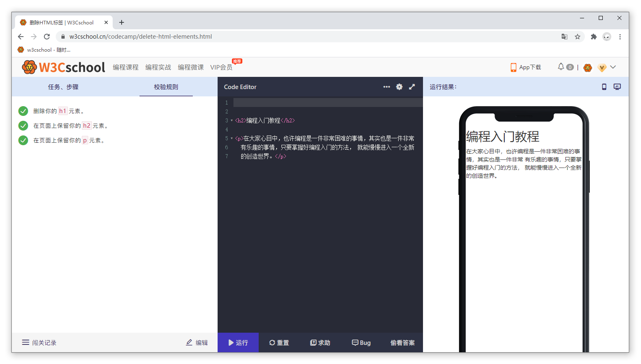
Task: Open the notifications bell
Action: pyautogui.click(x=561, y=67)
